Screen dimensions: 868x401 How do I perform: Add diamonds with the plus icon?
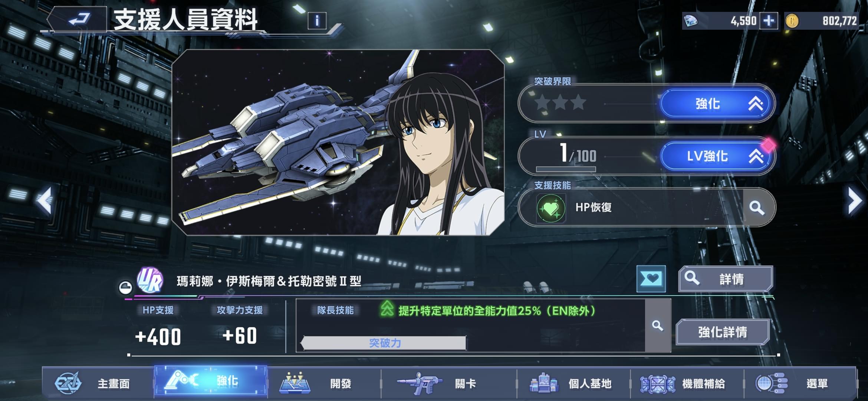[x=769, y=20]
